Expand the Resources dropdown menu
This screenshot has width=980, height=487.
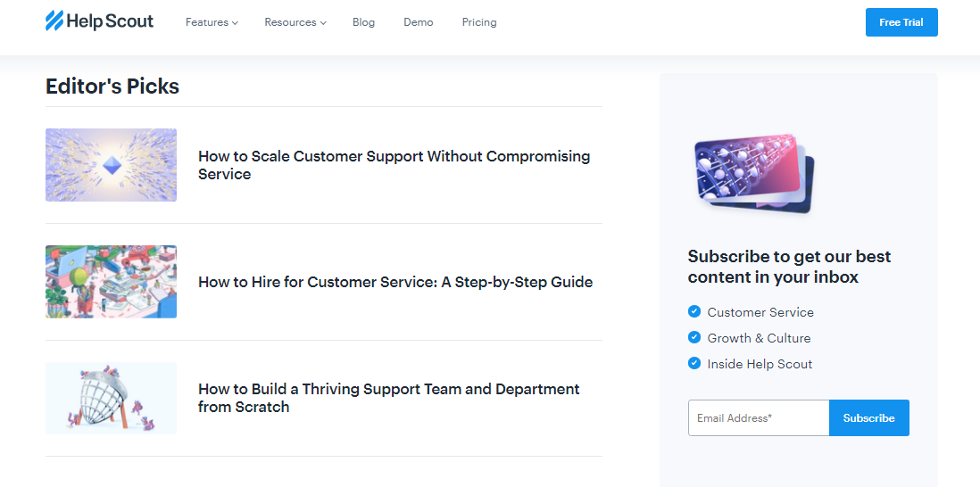295,22
